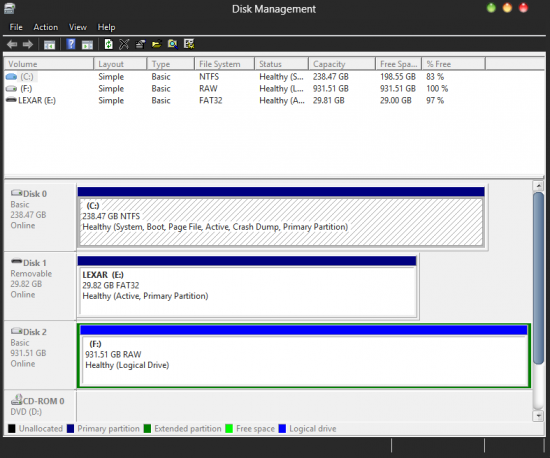Click the (F:) volume drive icon in list
Screen dimensions: 550x458
pyautogui.click(x=11, y=88)
